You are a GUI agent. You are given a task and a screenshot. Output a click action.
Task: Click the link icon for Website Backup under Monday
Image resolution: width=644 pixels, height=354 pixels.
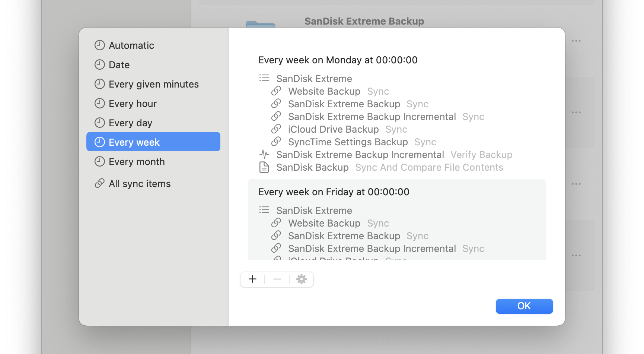276,91
